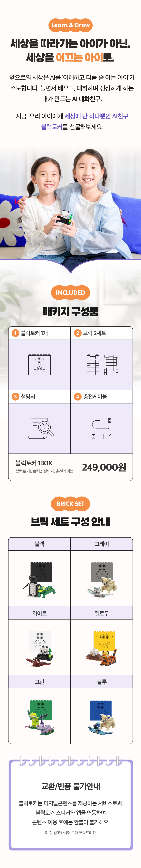Image resolution: width=141 pixels, height=868 pixels.
Task: Click the orange number 1 circle
Action: point(15,333)
